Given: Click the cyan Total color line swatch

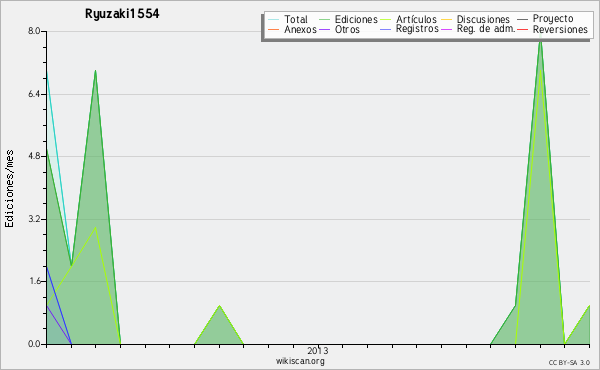Looking at the screenshot, I should click(274, 19).
